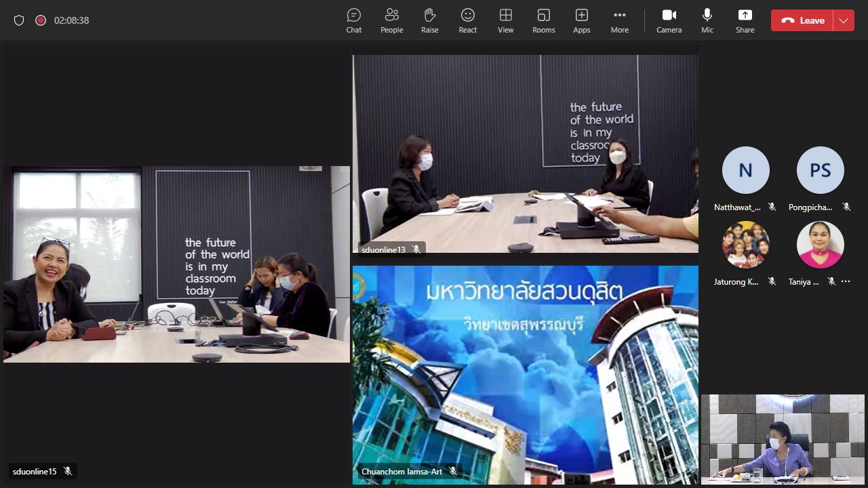Click the Chuanchom Iamsa-Art video tile
This screenshot has height=488, width=868.
coord(525,374)
